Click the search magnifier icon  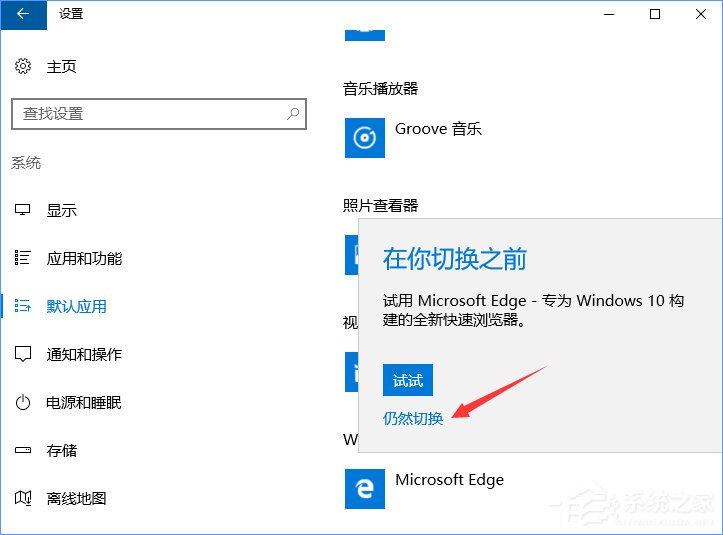pos(293,113)
